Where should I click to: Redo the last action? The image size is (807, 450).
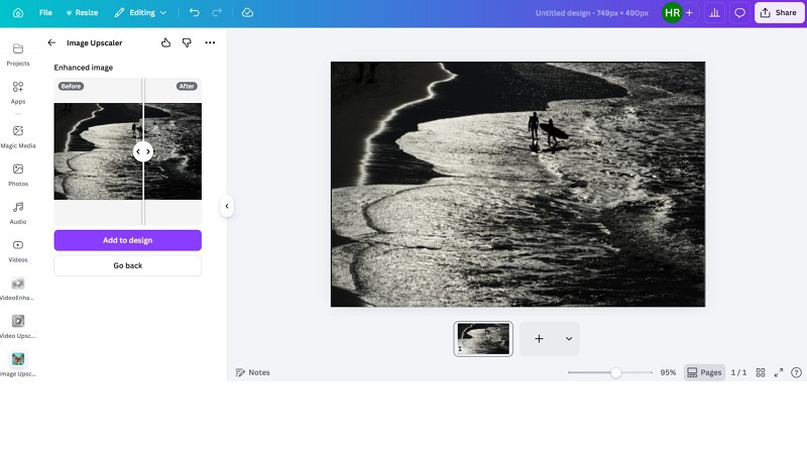[217, 13]
